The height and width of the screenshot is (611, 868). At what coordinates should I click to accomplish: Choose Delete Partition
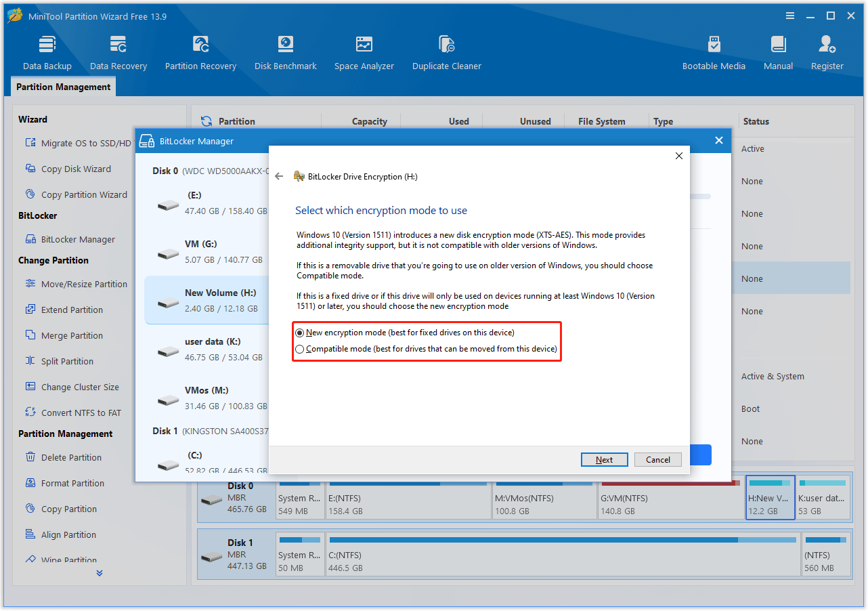tap(63, 457)
